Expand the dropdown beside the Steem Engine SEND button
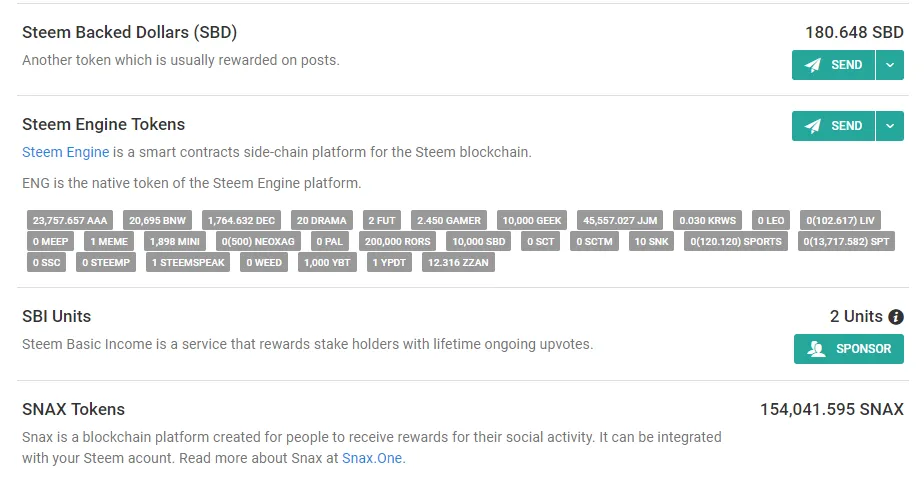 tap(890, 126)
